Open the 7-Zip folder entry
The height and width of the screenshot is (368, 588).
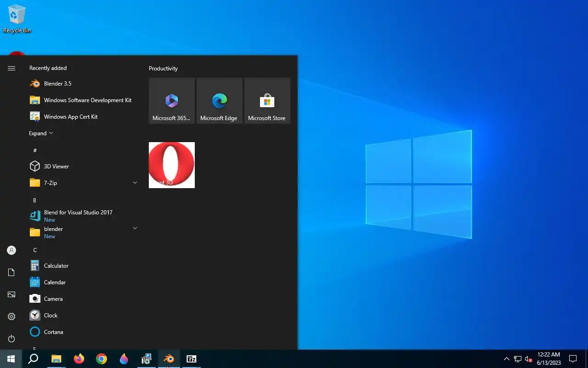(x=83, y=183)
